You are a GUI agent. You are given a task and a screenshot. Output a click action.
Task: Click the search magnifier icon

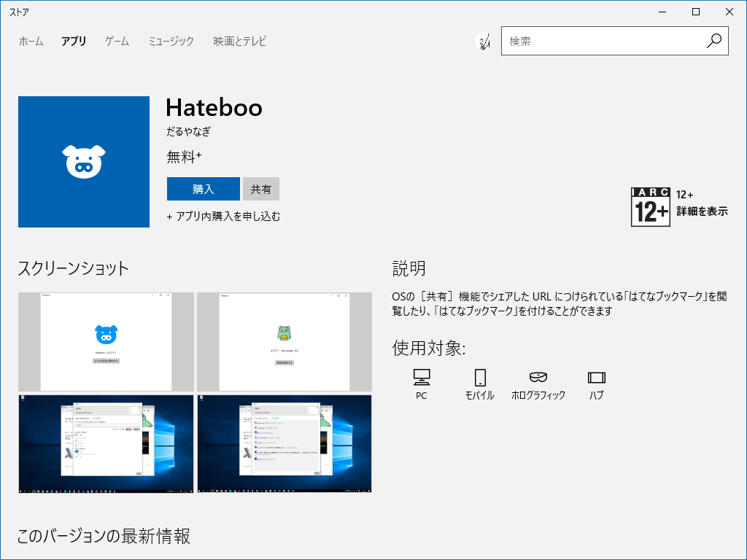point(713,41)
